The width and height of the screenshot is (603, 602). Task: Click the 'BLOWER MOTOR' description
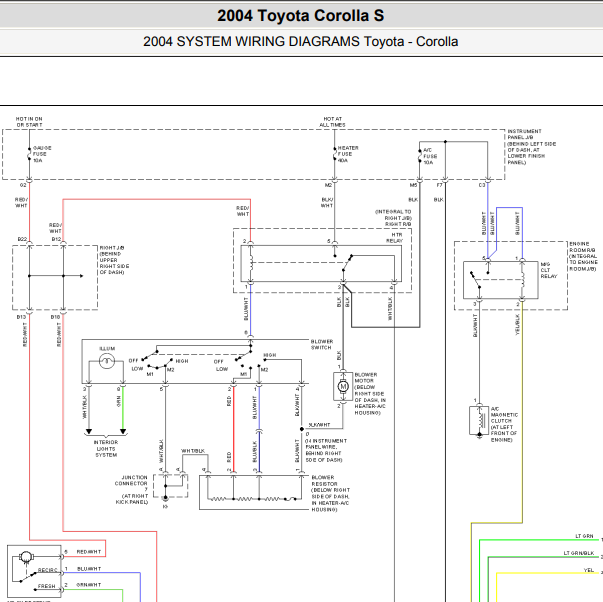[x=370, y=394]
